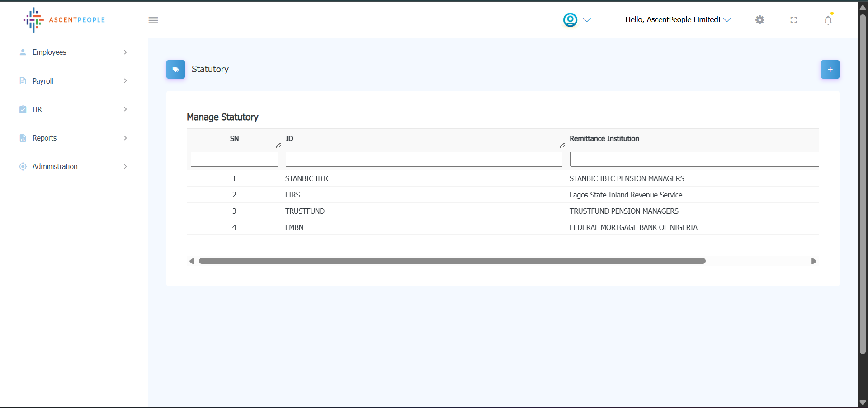This screenshot has height=408, width=868.
Task: Open the Hello, AscentPeople Limited dropdown
Action: pos(678,20)
